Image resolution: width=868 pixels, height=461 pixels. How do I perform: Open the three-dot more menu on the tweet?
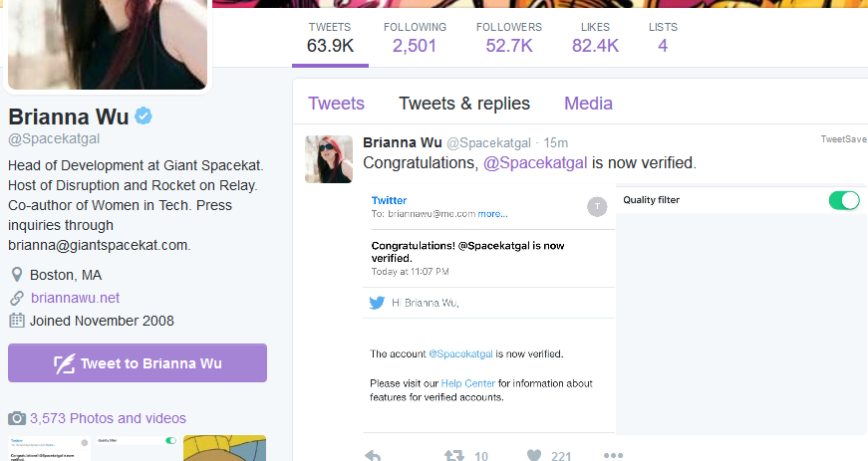click(613, 455)
